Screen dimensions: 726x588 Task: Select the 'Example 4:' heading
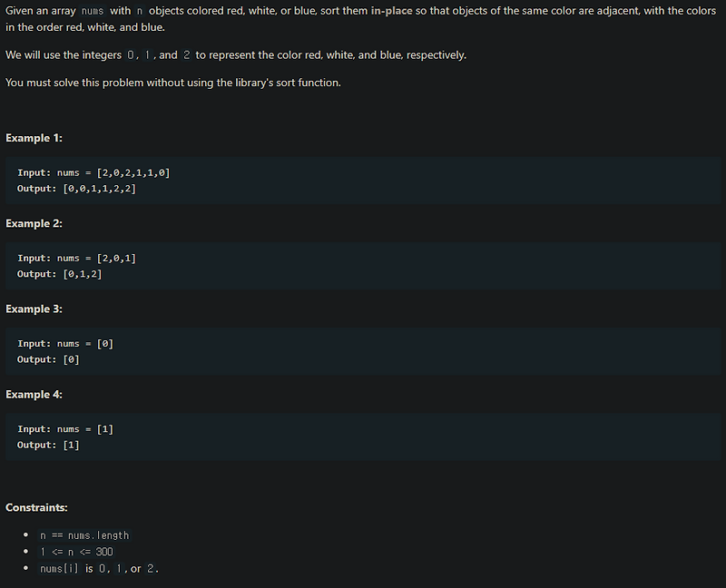[x=34, y=395]
